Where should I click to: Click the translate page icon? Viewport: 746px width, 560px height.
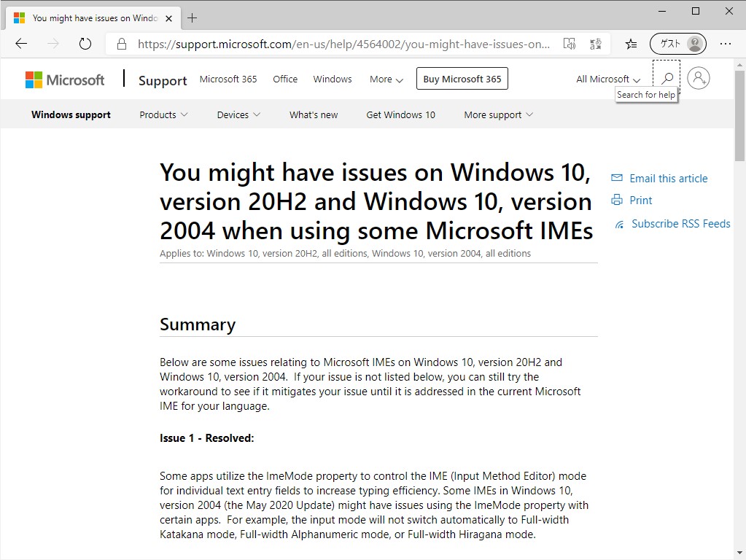597,44
